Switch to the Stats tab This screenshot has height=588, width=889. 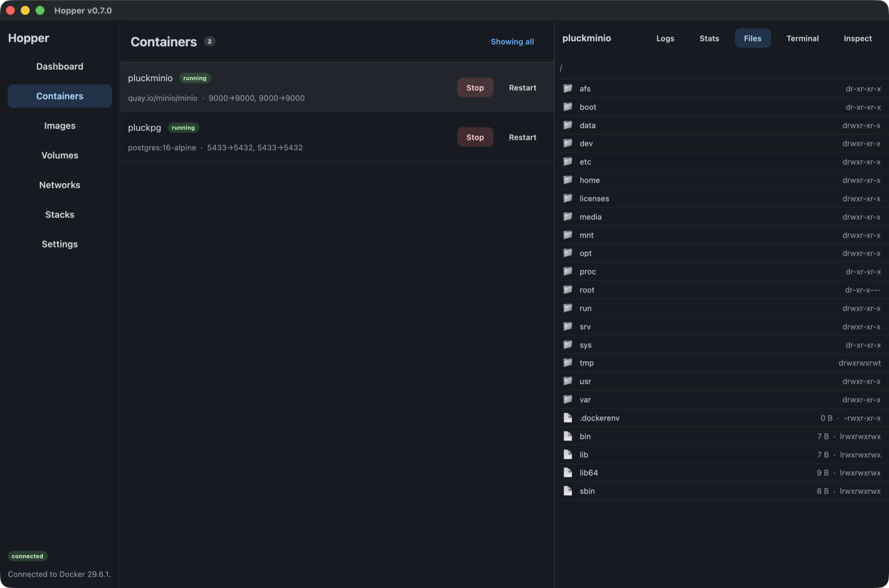[x=709, y=38]
